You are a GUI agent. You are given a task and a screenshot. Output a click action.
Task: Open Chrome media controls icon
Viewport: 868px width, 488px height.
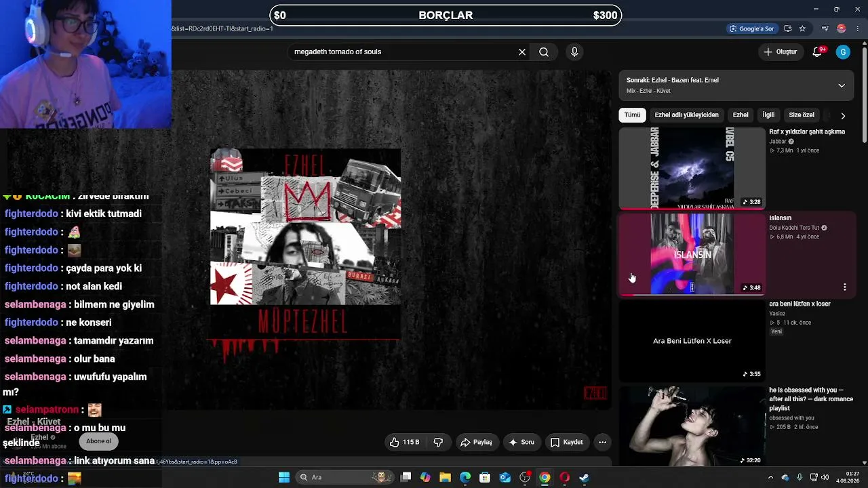pos(825,28)
